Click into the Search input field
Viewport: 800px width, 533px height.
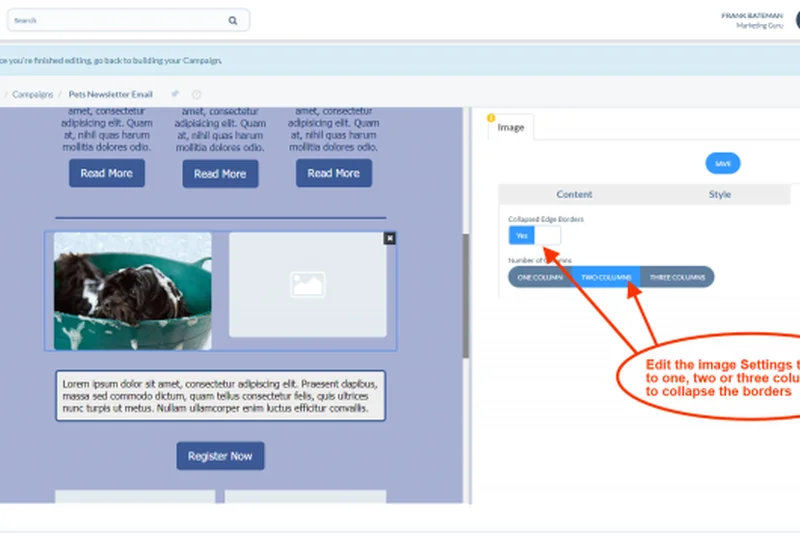pos(128,20)
